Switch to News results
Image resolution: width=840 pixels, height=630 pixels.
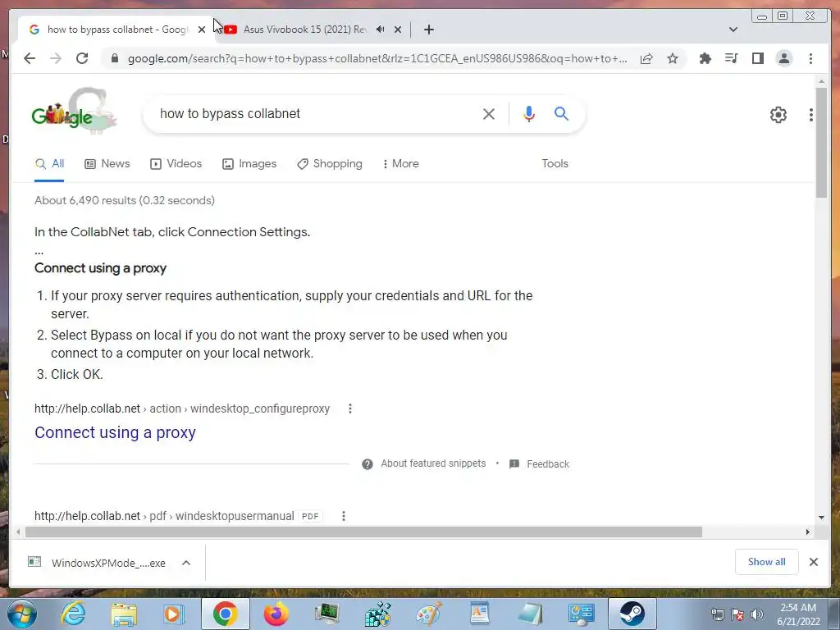tap(107, 164)
